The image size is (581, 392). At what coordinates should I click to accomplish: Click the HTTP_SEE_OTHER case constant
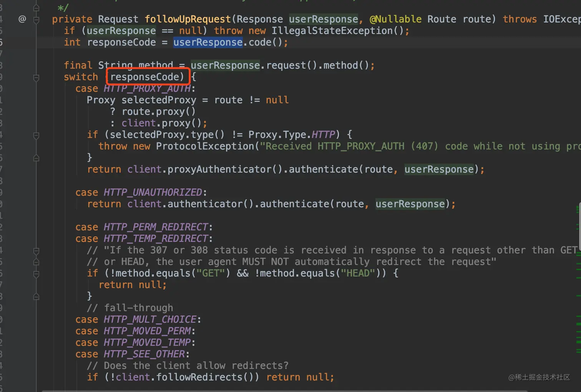144,354
